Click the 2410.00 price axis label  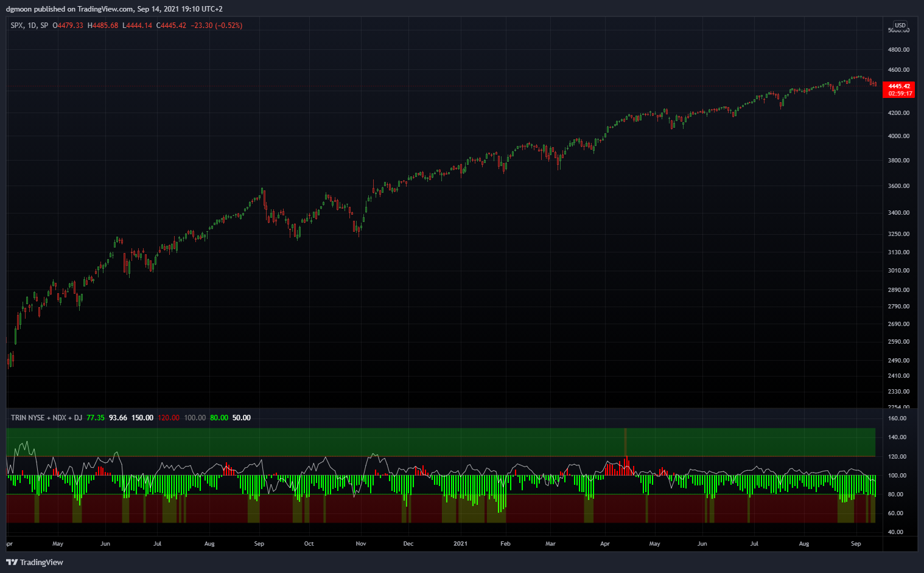(x=898, y=376)
